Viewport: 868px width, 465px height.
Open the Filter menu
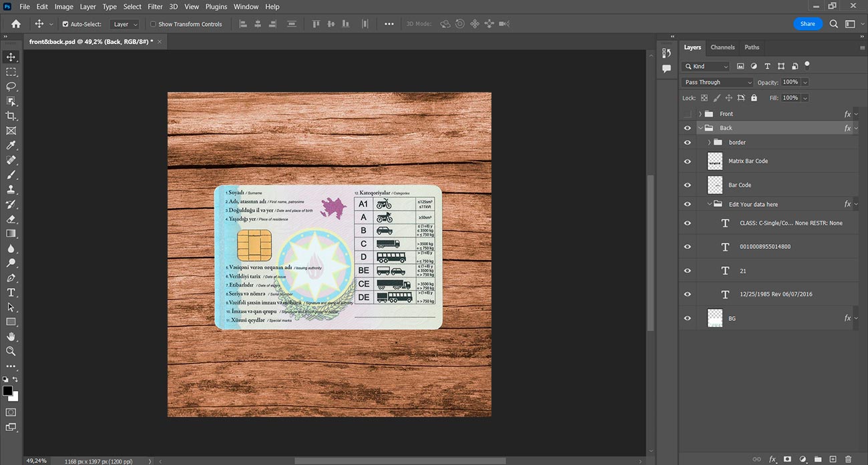tap(155, 7)
